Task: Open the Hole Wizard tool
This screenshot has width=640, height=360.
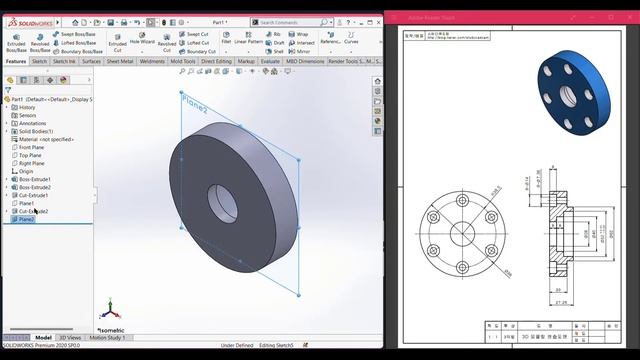Action: coord(142,38)
